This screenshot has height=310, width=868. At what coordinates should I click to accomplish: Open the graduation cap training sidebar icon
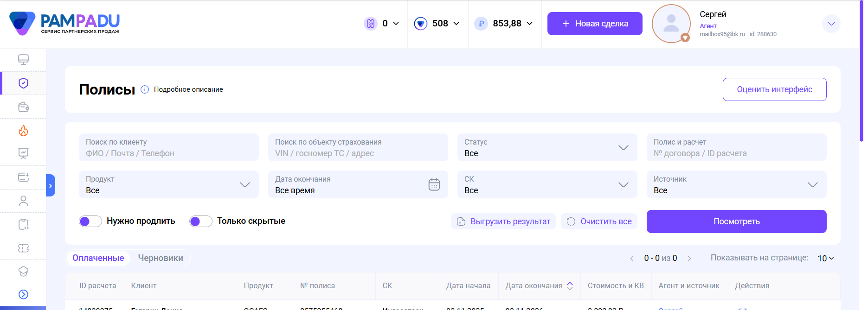coord(23,271)
